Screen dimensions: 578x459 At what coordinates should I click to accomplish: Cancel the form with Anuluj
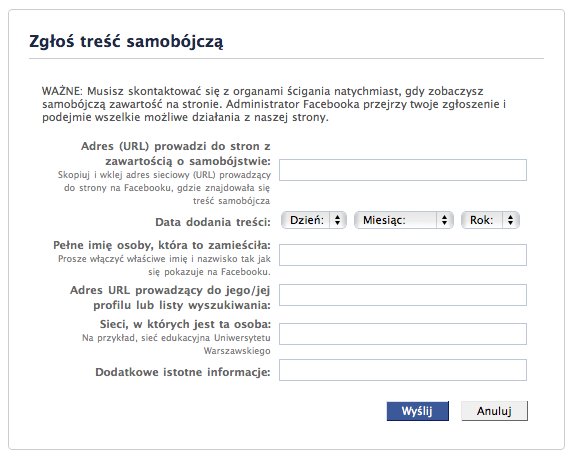tap(494, 411)
